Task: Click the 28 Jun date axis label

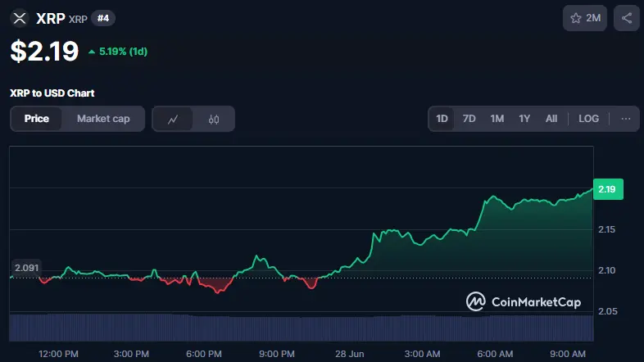Action: (x=350, y=354)
